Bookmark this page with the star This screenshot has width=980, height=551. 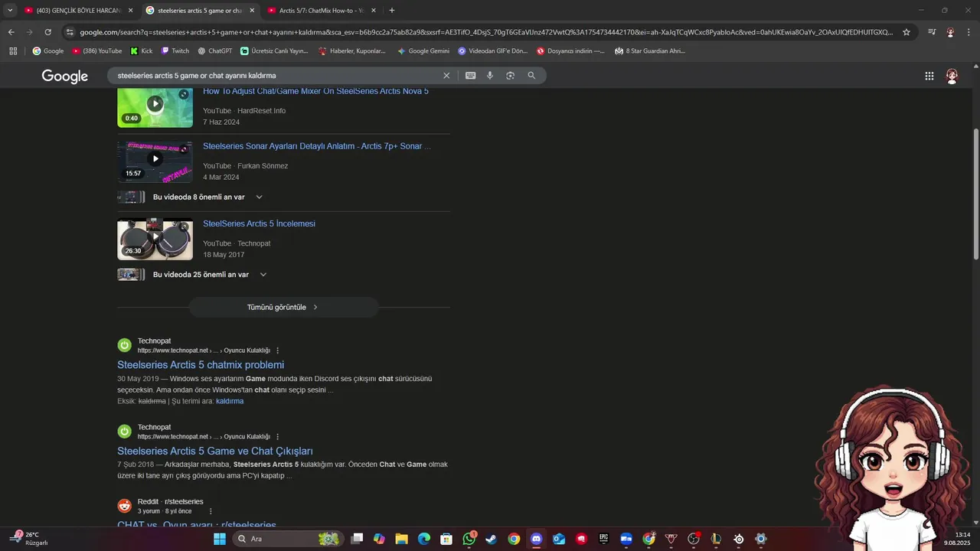pos(906,32)
